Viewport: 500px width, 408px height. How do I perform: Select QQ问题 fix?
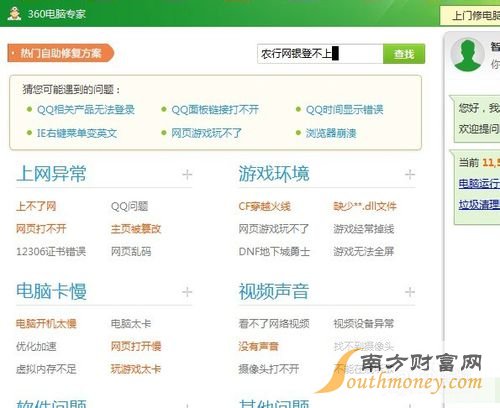129,206
